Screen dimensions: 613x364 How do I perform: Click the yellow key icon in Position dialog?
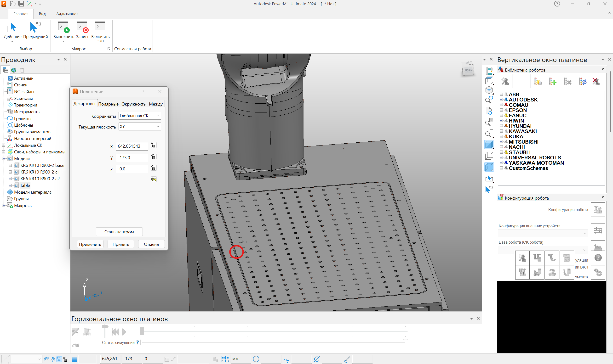(154, 179)
